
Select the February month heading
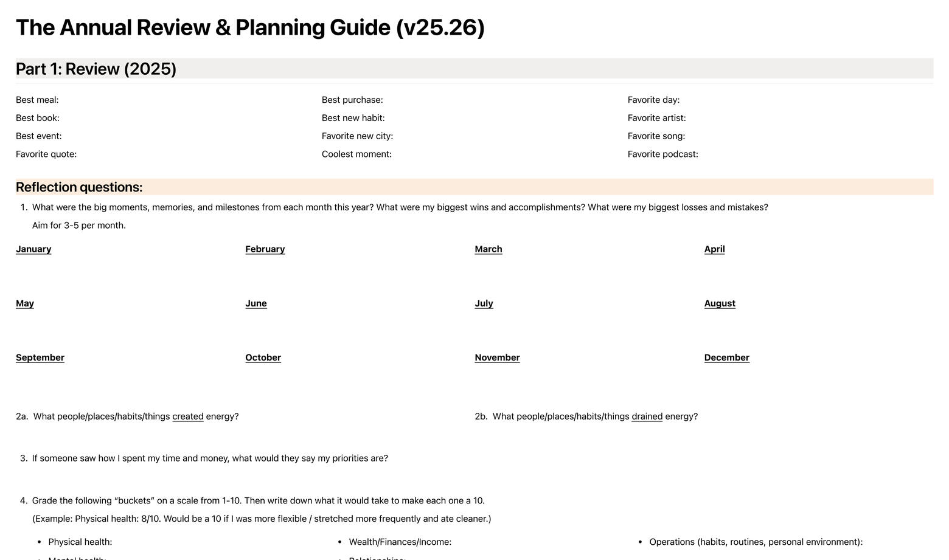(x=265, y=249)
